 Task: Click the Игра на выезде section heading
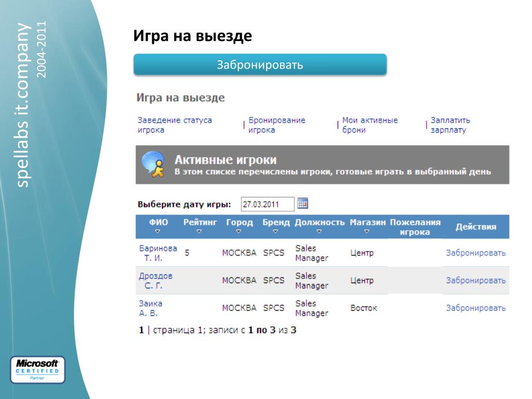click(x=180, y=98)
